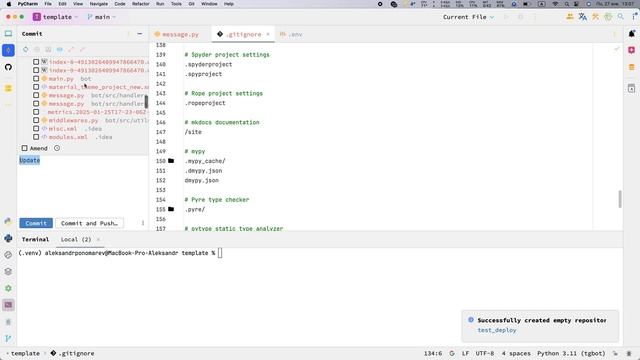Open the Project tool window icon
Screen dimensions: 640x360
coord(8,33)
